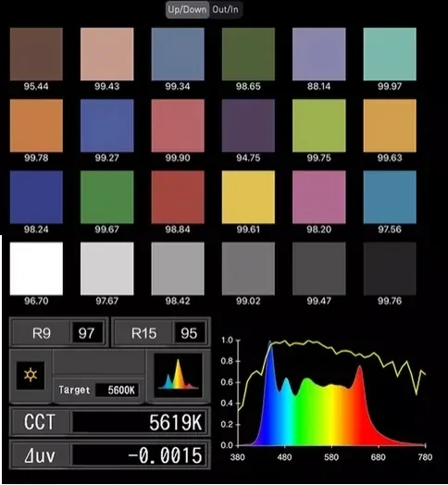The image size is (448, 485).
Task: Select the orange swatch labeled 99.78
Action: click(36, 126)
